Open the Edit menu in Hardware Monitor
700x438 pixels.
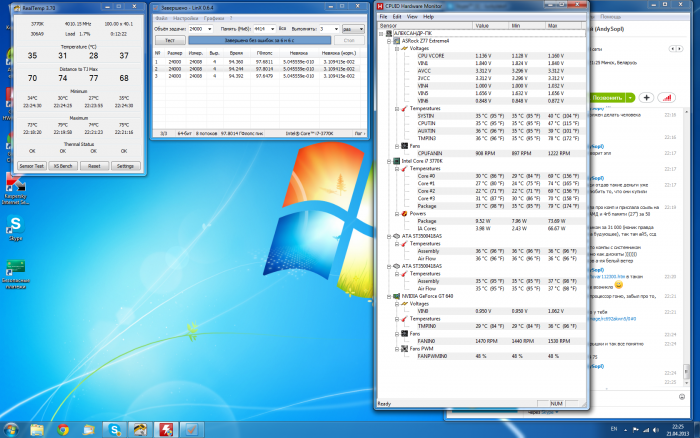click(397, 17)
